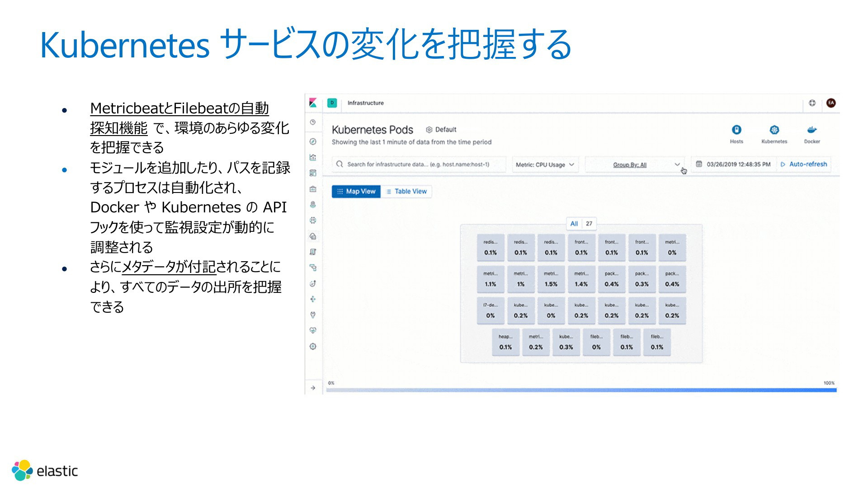Image resolution: width=868 pixels, height=488 pixels.
Task: Open the メタデータが付記 link
Action: [169, 267]
